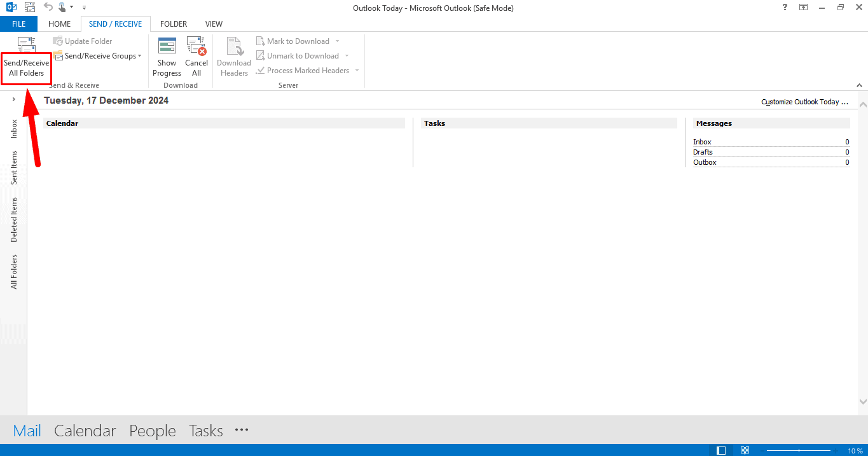
Task: Click the Outlook application icon in title bar
Action: pyautogui.click(x=11, y=8)
